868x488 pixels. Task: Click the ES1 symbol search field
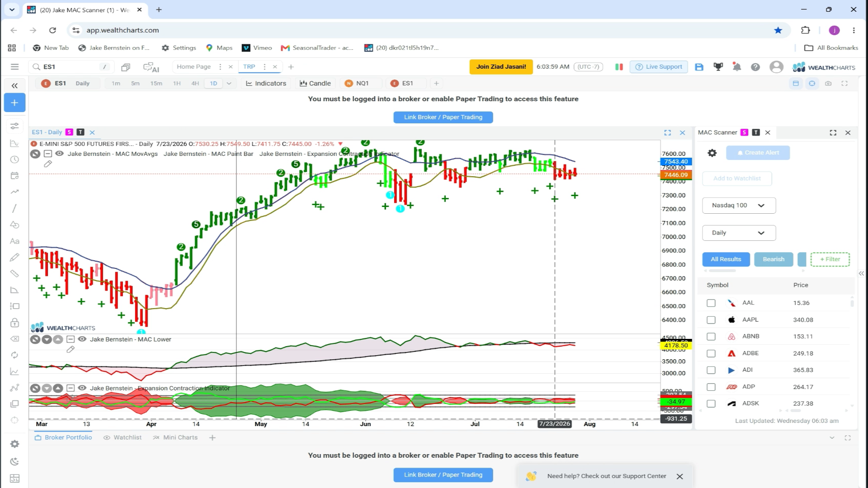(71, 67)
